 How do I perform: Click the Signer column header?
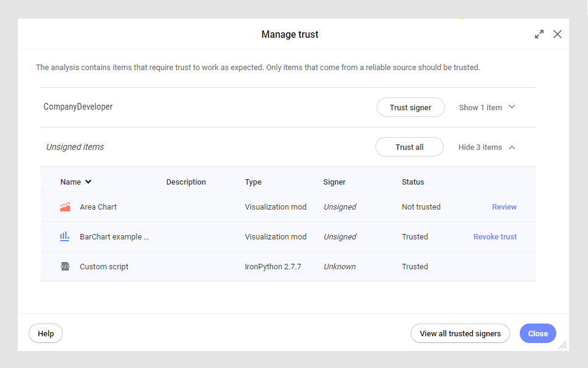(334, 182)
